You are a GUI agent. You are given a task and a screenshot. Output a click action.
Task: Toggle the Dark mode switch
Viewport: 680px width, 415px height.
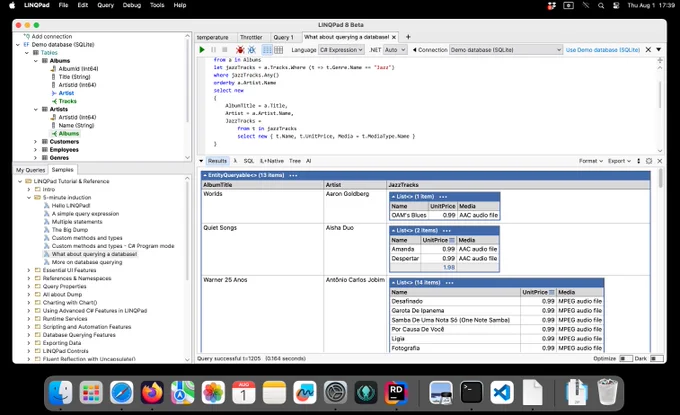click(657, 359)
